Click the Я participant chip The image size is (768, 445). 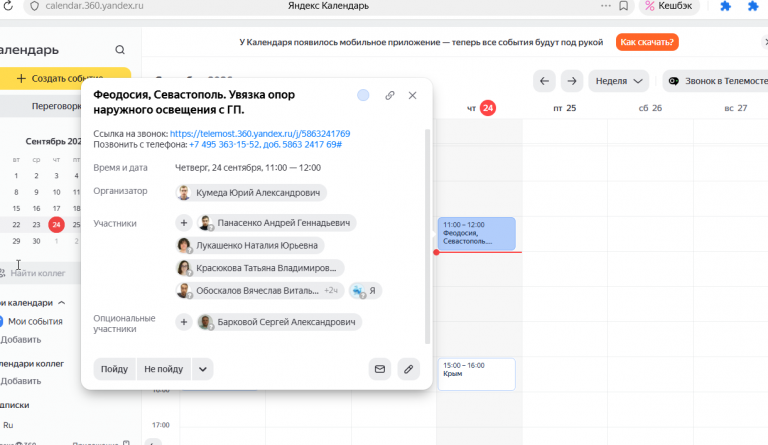(x=365, y=290)
